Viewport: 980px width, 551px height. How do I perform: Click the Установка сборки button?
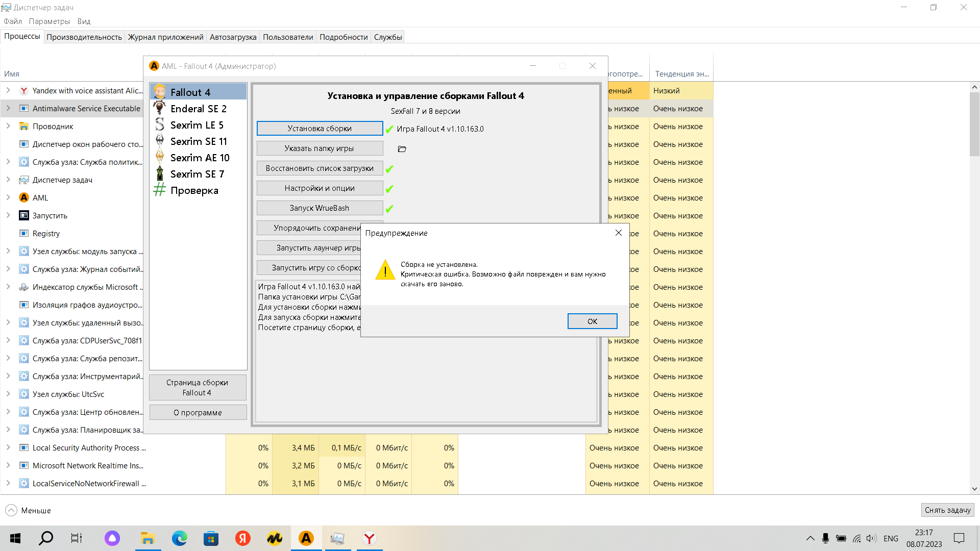click(x=320, y=129)
